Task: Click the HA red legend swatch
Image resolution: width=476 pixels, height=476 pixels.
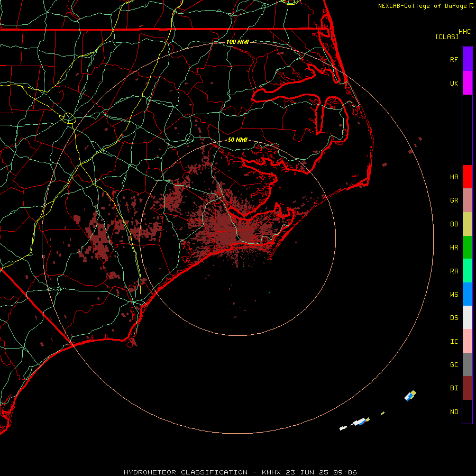Action: pos(467,177)
